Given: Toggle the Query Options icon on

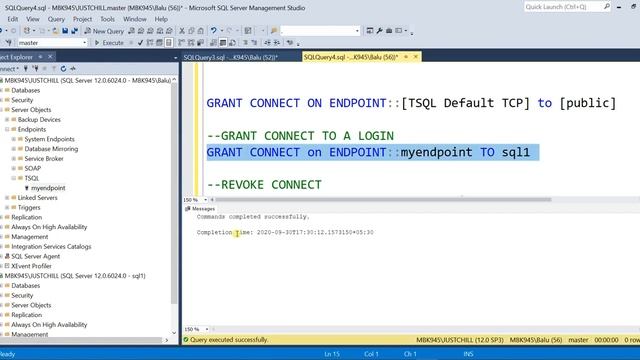Looking at the screenshot, I should pyautogui.click(x=159, y=42).
